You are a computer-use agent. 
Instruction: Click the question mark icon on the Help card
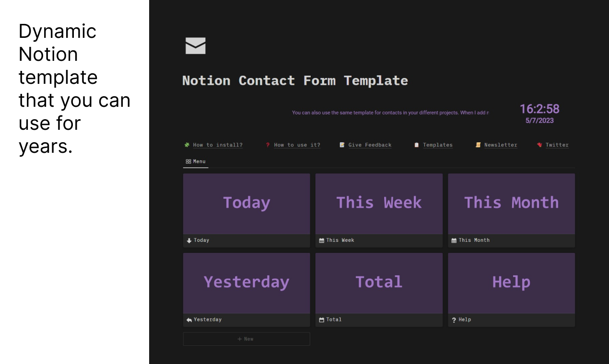(454, 319)
